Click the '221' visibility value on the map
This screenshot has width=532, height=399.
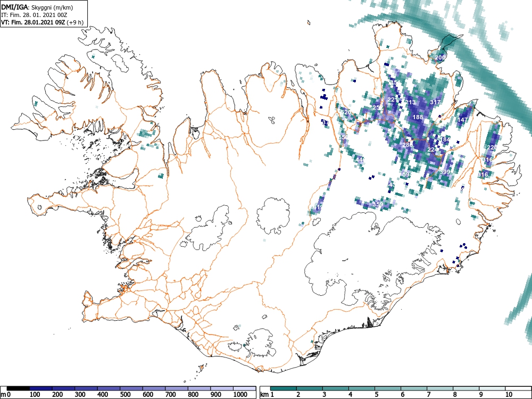(392, 100)
